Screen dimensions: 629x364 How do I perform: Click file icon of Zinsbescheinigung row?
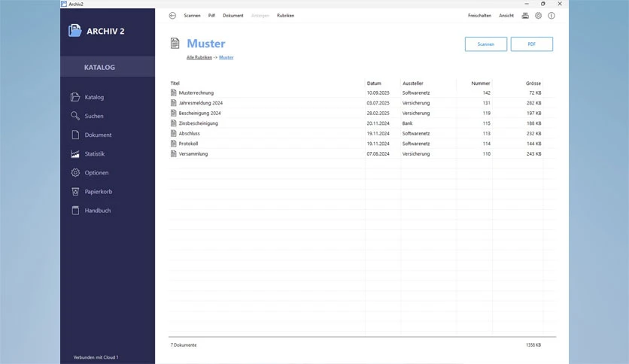click(173, 123)
